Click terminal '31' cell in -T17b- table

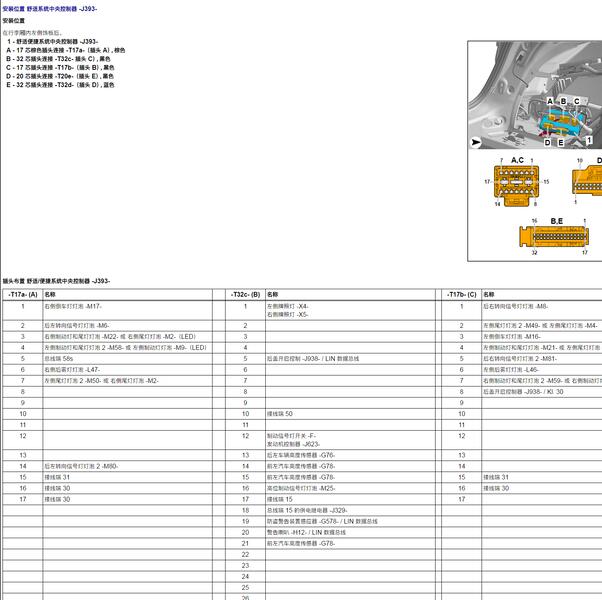click(542, 477)
